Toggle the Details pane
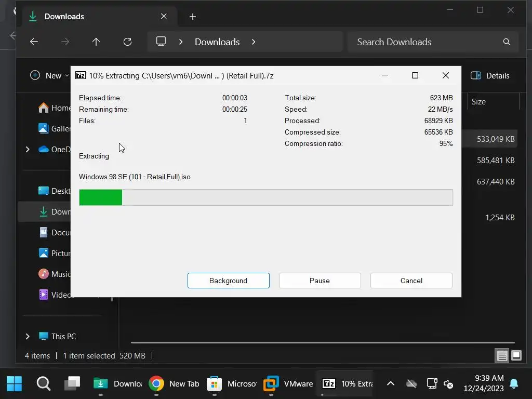 (x=490, y=75)
